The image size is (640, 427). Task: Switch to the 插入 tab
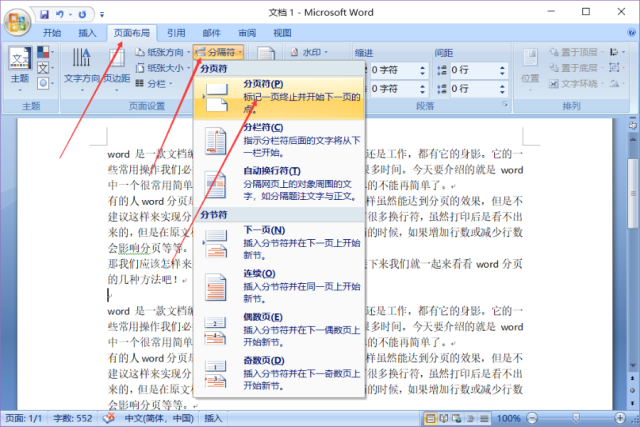coord(87,33)
